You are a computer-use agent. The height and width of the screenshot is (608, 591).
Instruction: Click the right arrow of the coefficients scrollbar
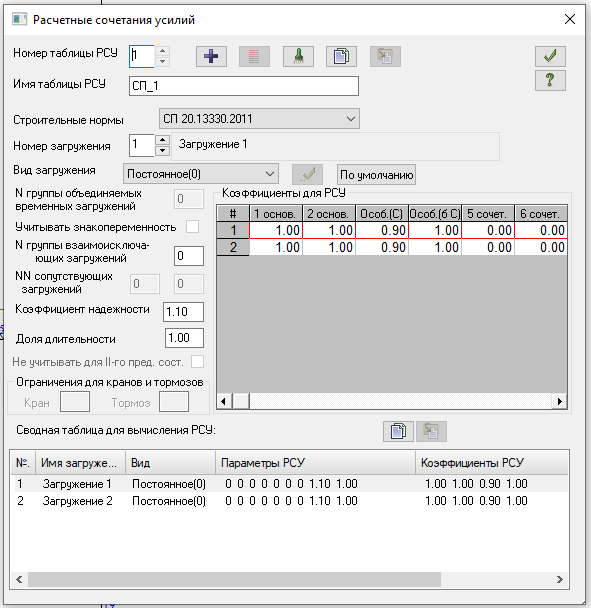point(560,401)
